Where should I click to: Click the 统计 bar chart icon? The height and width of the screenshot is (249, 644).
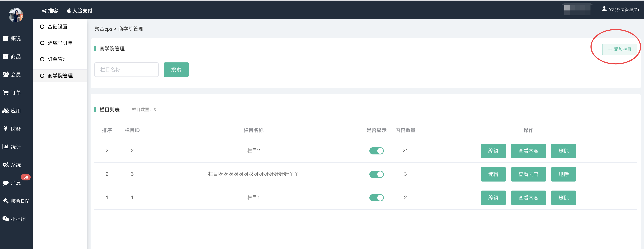(6, 147)
